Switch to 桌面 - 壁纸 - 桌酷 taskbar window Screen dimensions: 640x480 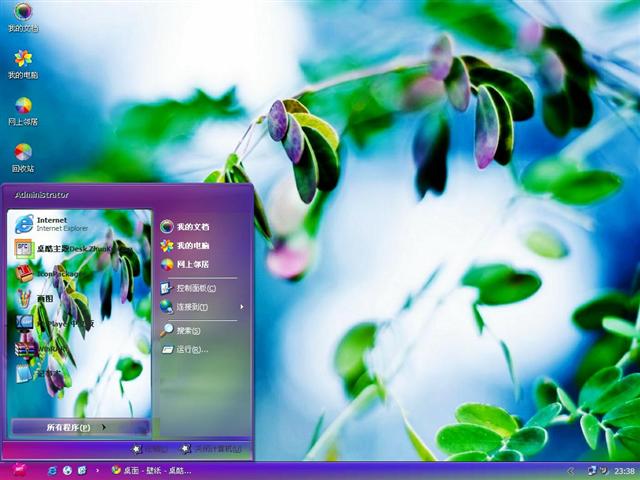[x=151, y=471]
